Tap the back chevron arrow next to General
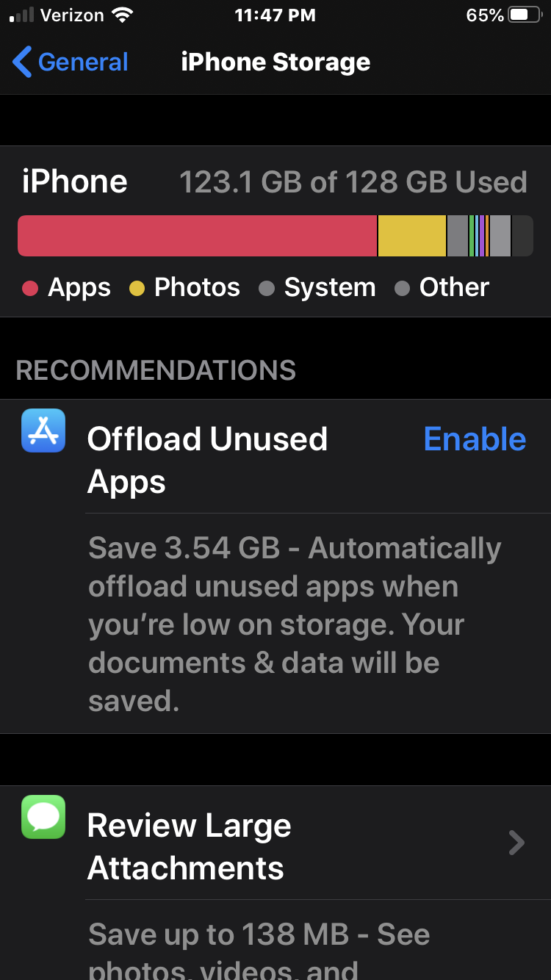 [22, 62]
